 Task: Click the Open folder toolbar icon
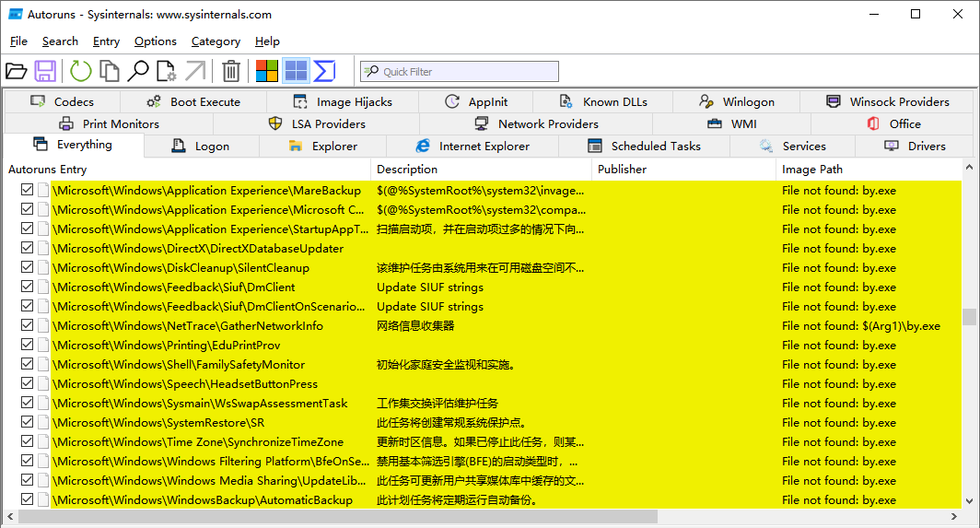click(x=16, y=71)
